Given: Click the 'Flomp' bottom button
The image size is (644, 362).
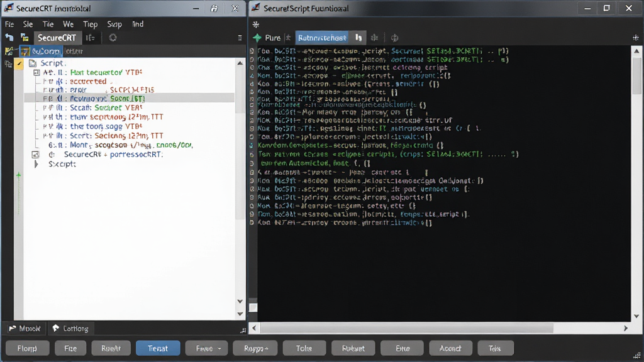Looking at the screenshot, I should (x=27, y=348).
